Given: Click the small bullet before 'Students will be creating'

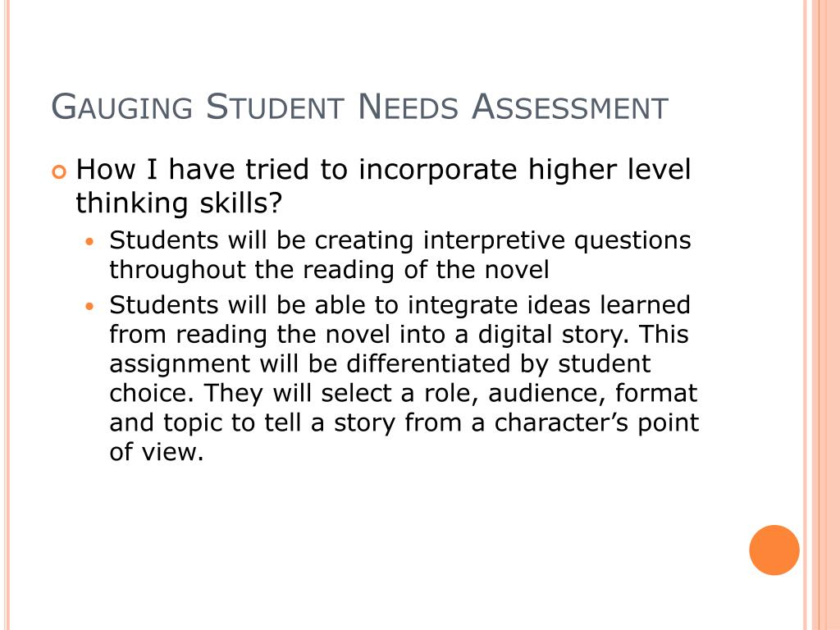Looking at the screenshot, I should coord(89,242).
